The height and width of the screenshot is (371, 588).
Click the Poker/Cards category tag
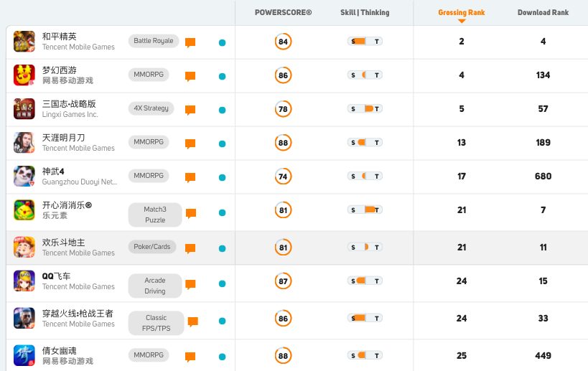[x=152, y=247]
